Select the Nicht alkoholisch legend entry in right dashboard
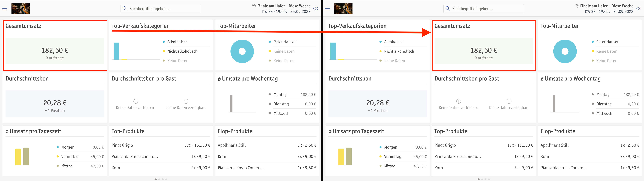The image size is (644, 181). (x=403, y=51)
